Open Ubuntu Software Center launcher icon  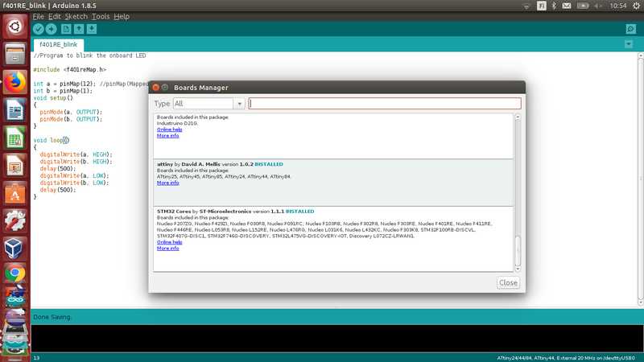14,192
